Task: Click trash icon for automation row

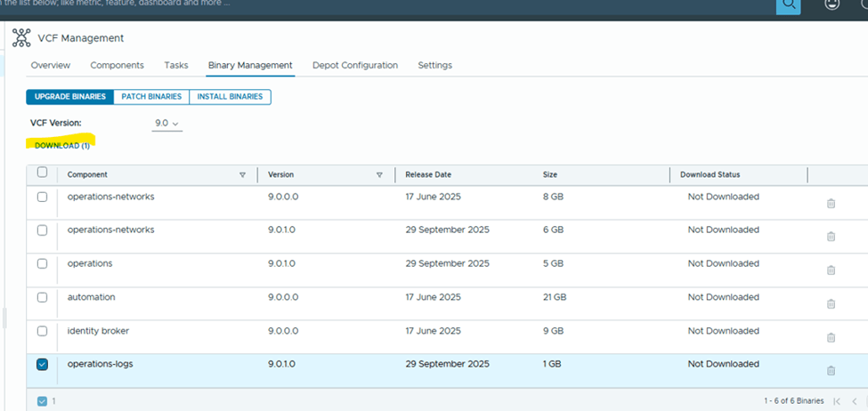Action: [x=831, y=304]
